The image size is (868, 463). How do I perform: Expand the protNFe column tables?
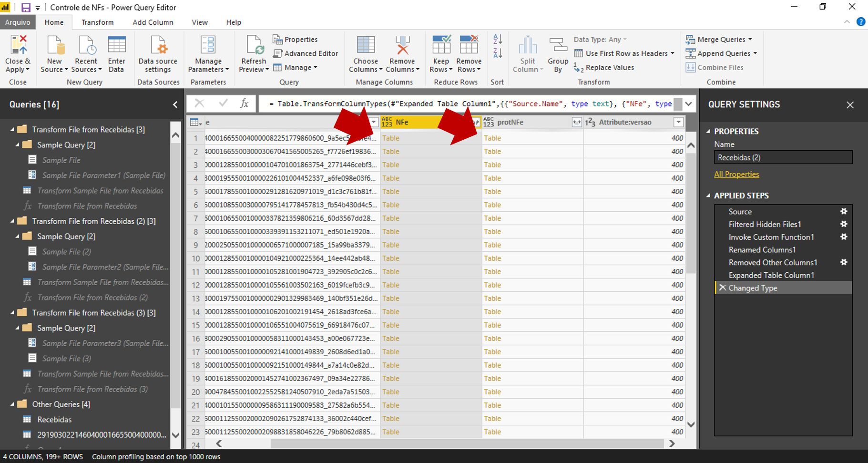click(x=577, y=123)
